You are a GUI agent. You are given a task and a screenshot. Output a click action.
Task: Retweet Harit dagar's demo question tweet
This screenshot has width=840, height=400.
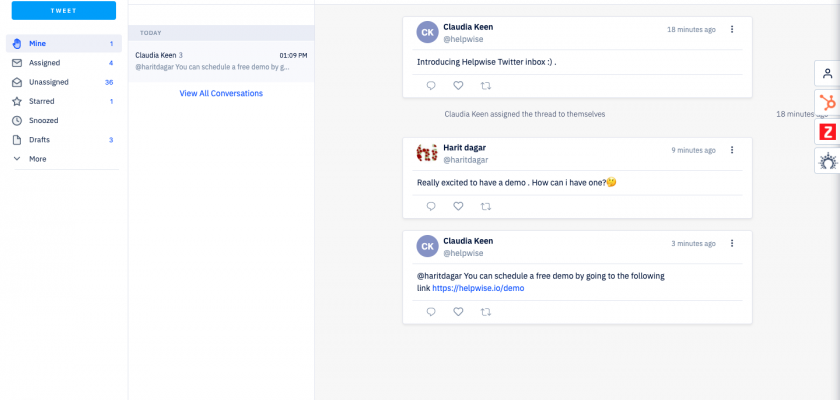[x=486, y=206]
